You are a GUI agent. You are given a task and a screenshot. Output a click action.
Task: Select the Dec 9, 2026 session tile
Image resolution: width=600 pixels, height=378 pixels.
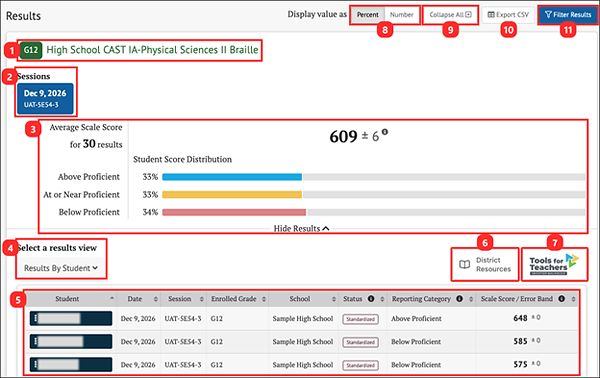[45, 98]
